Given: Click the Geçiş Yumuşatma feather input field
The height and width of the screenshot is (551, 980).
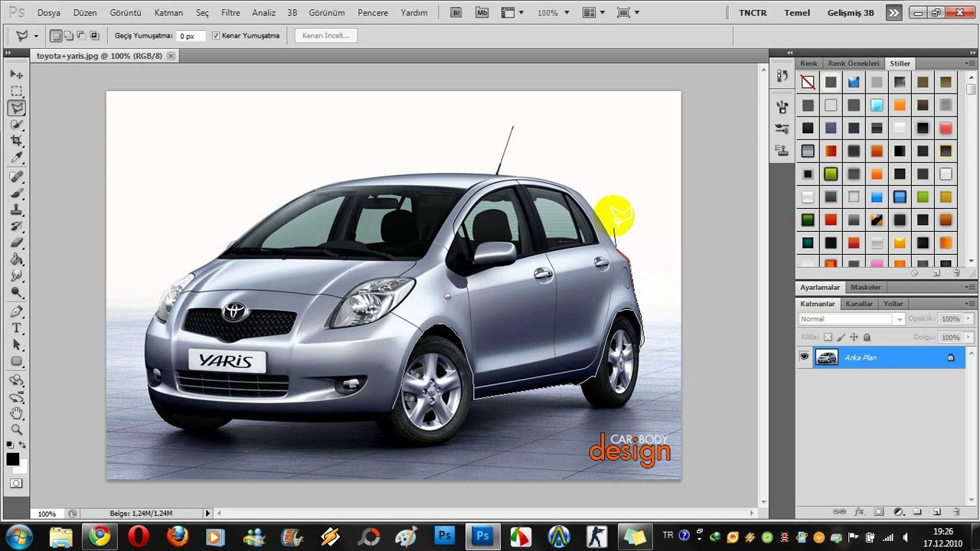Looking at the screenshot, I should coord(191,36).
